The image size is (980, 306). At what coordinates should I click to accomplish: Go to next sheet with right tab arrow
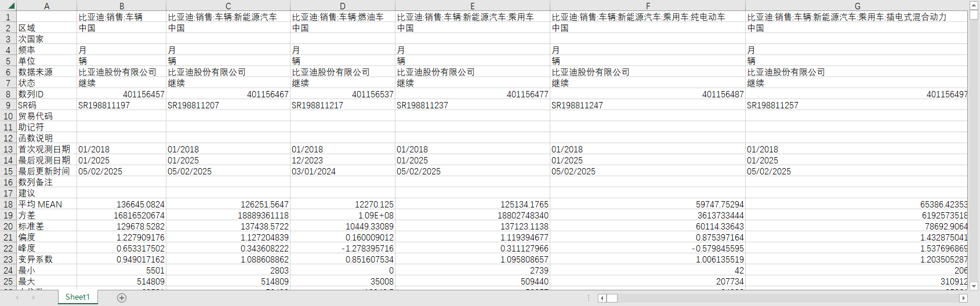[33, 298]
